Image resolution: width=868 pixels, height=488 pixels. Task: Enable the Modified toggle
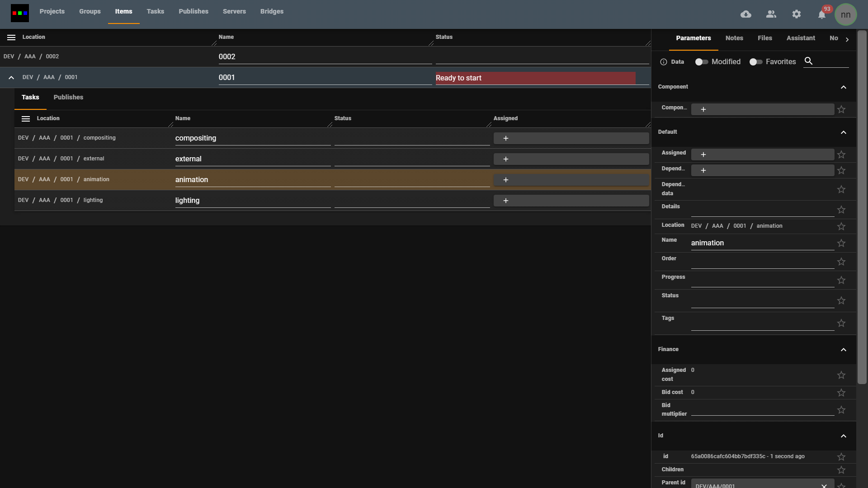pos(701,62)
